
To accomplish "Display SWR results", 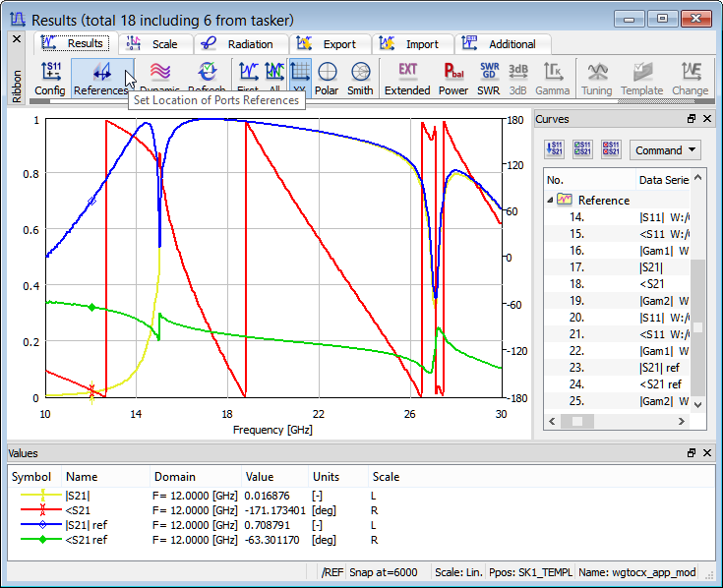I will (489, 78).
